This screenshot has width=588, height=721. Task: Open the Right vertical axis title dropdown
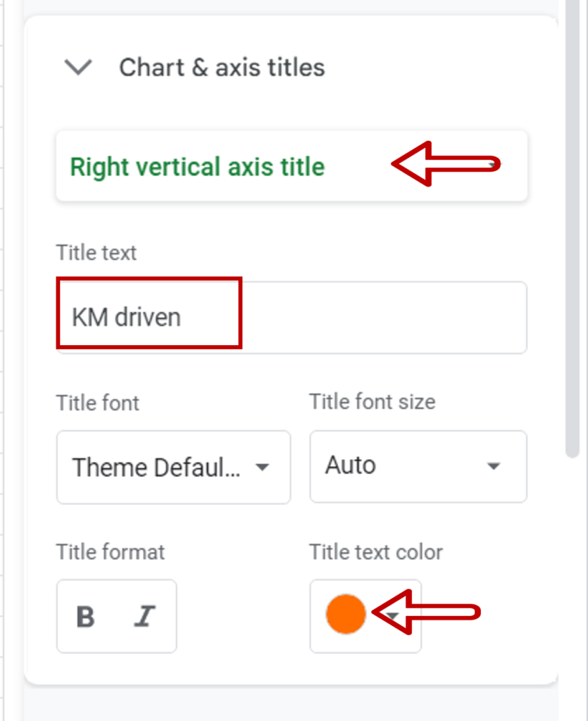point(291,166)
